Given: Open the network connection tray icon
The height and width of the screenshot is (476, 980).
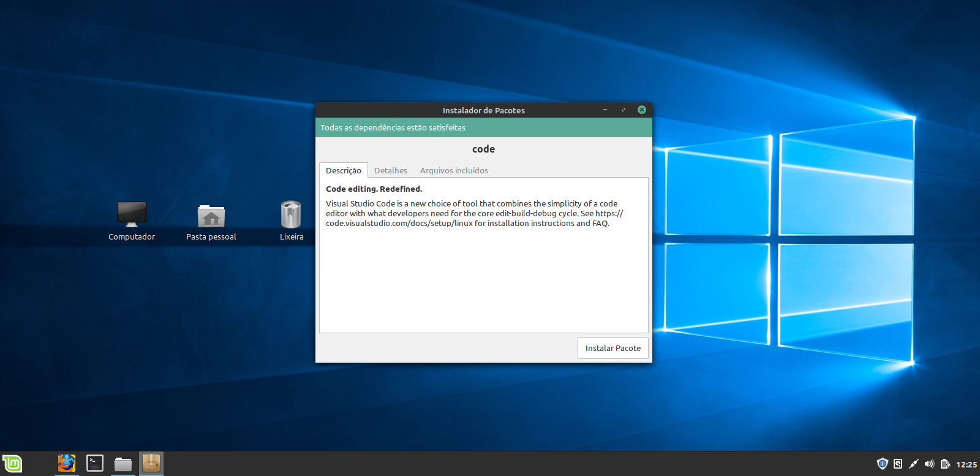Looking at the screenshot, I should 913,464.
